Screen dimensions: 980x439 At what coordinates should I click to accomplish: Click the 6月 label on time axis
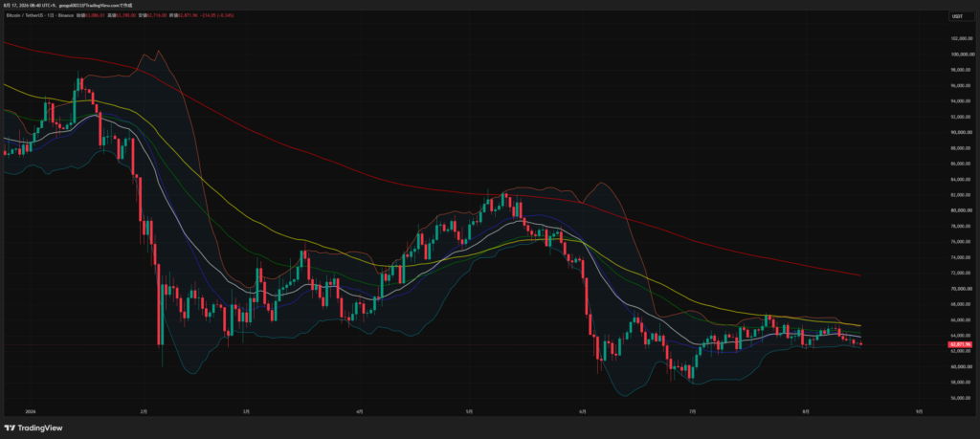click(583, 411)
